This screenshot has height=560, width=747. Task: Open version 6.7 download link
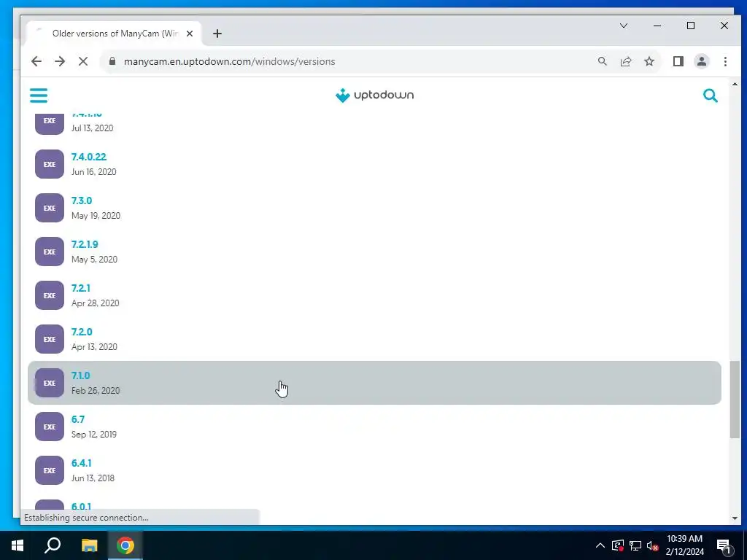[x=77, y=419]
